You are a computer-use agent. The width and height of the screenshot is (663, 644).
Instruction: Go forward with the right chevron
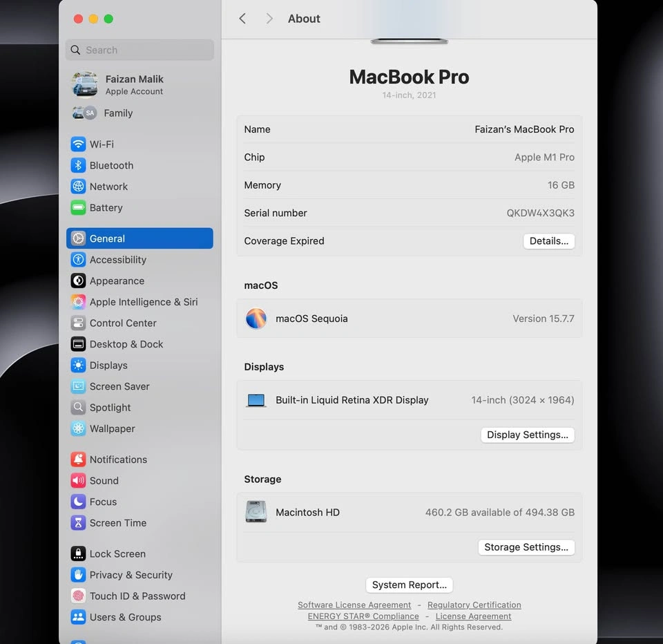coord(269,19)
